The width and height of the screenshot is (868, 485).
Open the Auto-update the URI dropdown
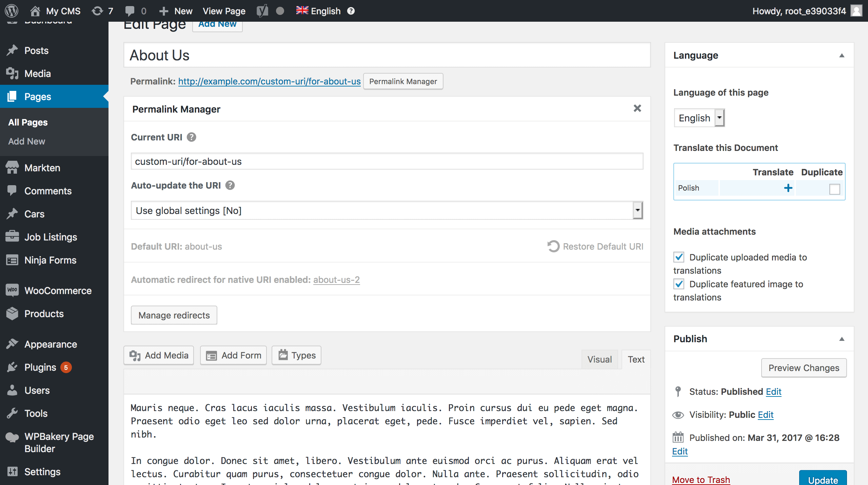(387, 211)
